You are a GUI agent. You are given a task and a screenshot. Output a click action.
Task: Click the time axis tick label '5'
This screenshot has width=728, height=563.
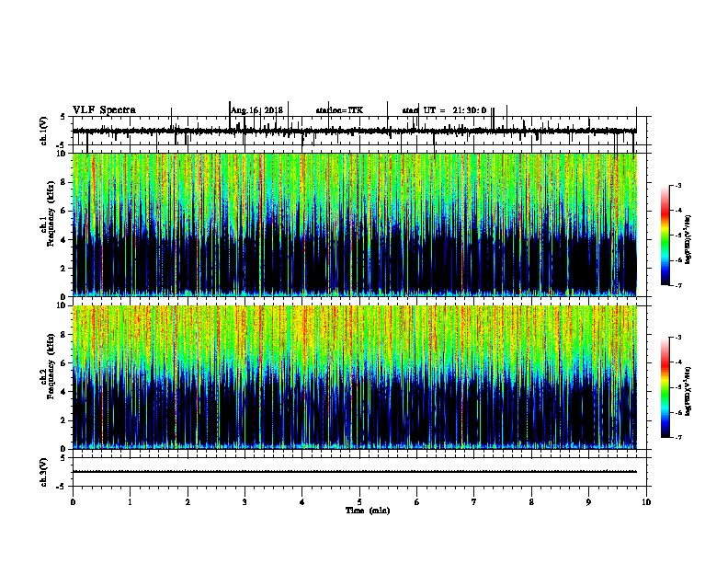tap(359, 502)
